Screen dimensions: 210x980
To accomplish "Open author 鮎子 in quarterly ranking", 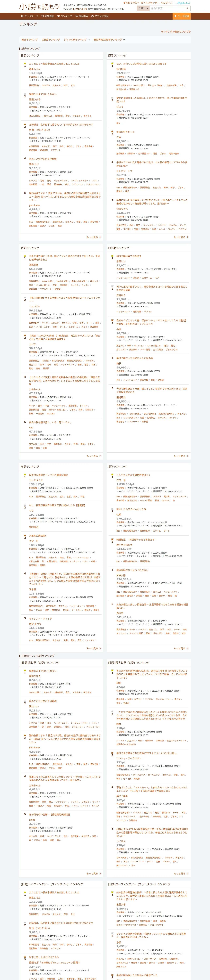I will point(119,363).
